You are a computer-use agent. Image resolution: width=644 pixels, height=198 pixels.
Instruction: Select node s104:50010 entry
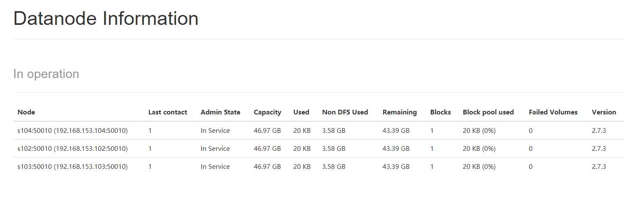(x=73, y=131)
